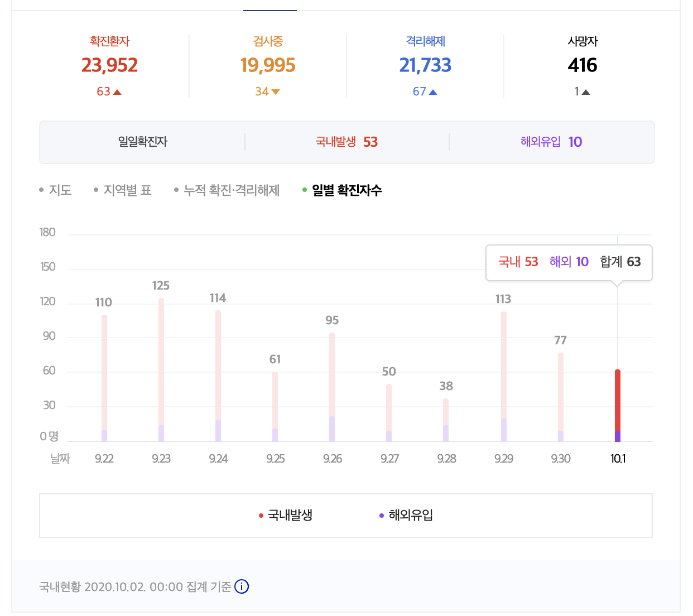Click the 9.23 bar labeled 125
The height and width of the screenshot is (616, 693).
161,370
